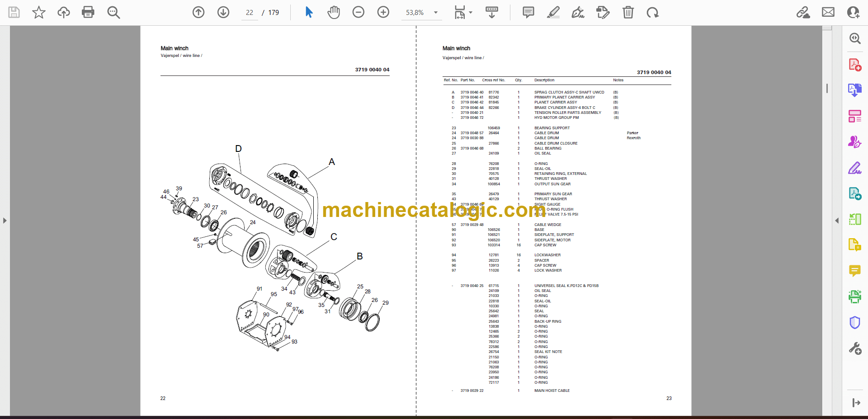Select the 'MAIN HOIST CABLE' description
The image size is (868, 419).
pos(552,391)
